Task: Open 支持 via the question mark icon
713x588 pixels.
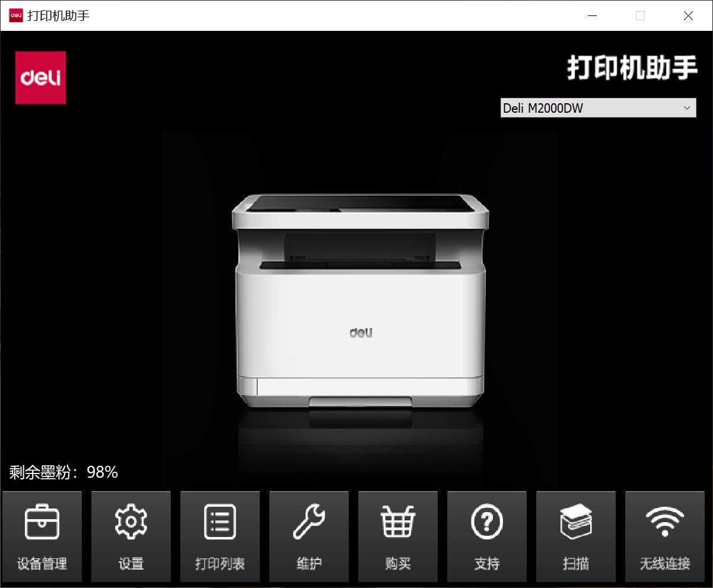Action: (487, 523)
